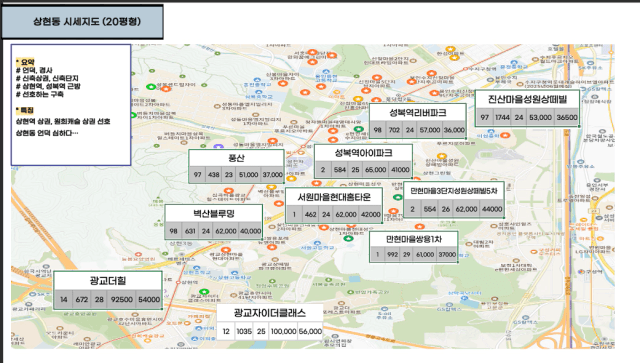Select the 풍산 price label title
The width and height of the screenshot is (640, 363).
236,158
